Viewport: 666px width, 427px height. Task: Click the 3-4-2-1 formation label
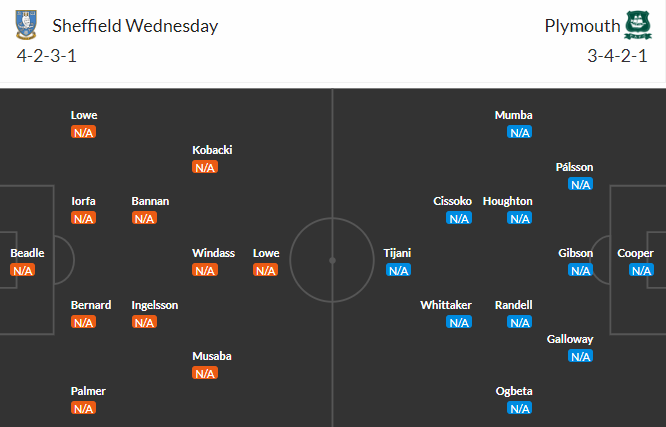(618, 56)
